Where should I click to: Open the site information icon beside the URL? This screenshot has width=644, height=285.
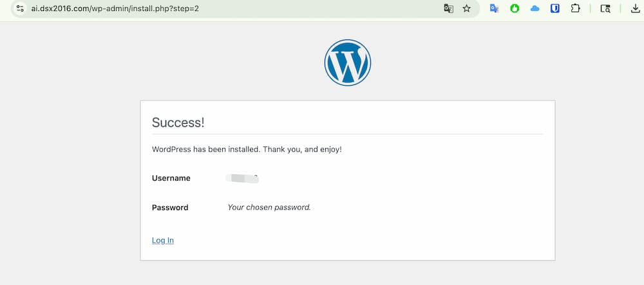point(20,8)
